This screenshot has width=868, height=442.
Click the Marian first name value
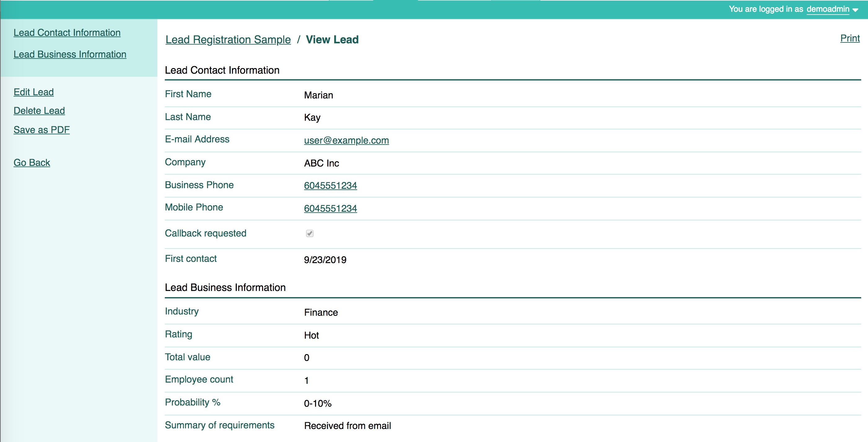[x=318, y=95]
